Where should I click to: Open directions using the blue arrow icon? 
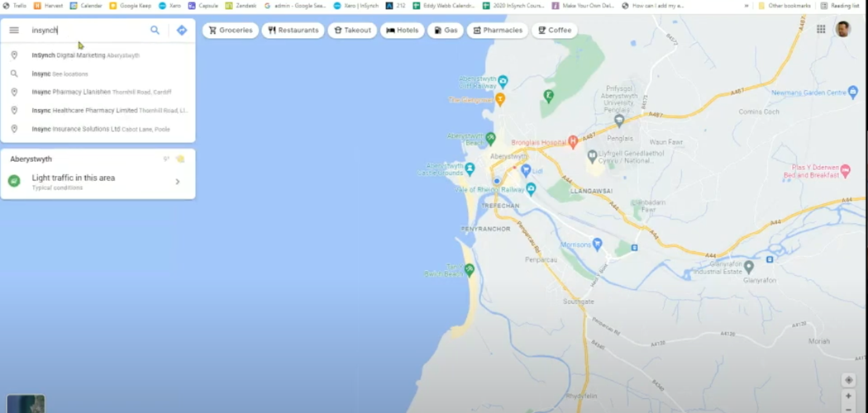(182, 31)
